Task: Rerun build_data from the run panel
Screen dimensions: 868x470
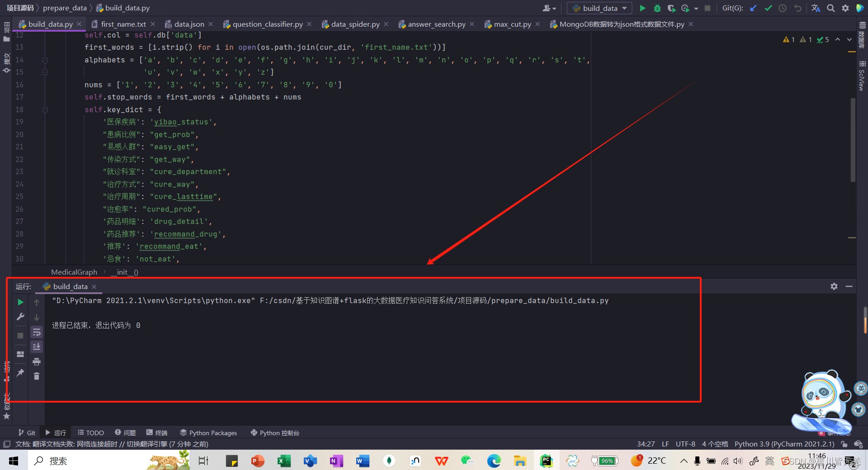Action: point(20,302)
